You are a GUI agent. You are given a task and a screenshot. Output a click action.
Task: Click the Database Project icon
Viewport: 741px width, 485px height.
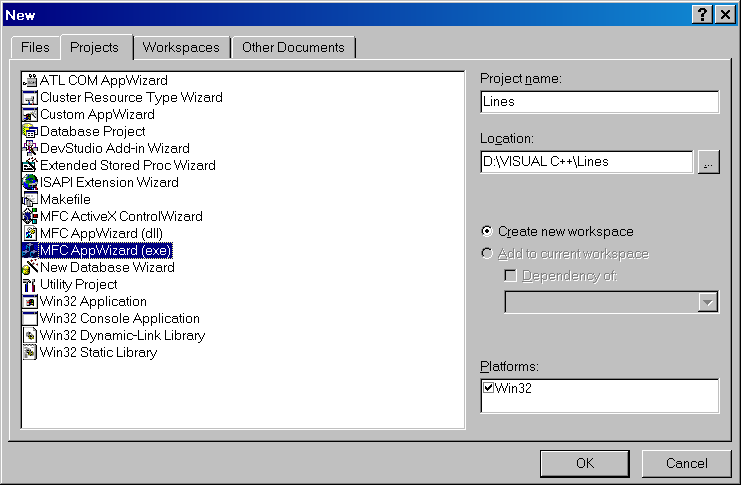(x=30, y=131)
